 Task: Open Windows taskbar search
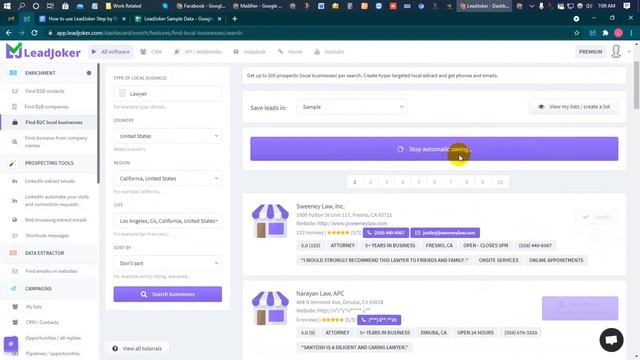22,6
